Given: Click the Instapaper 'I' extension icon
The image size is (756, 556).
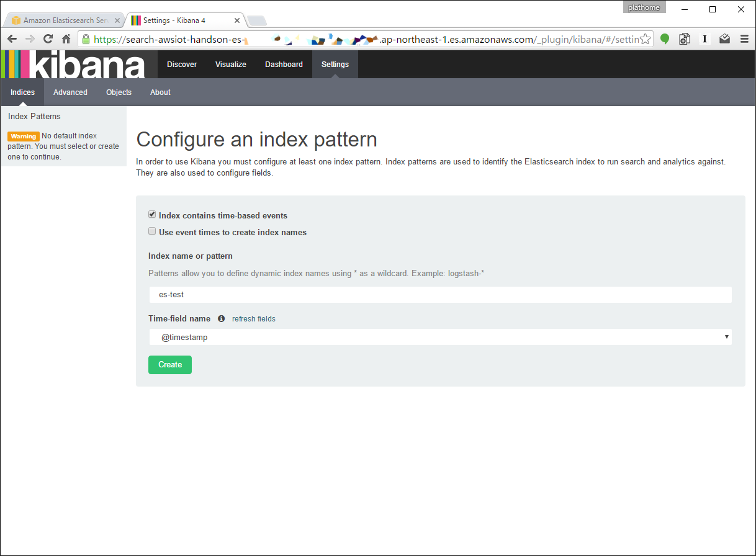Looking at the screenshot, I should [704, 39].
